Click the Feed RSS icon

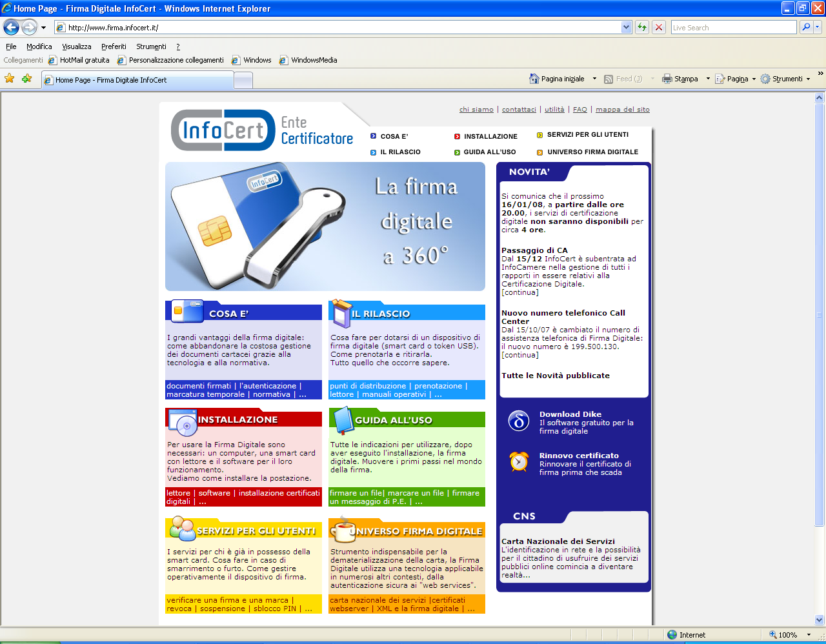coord(609,79)
